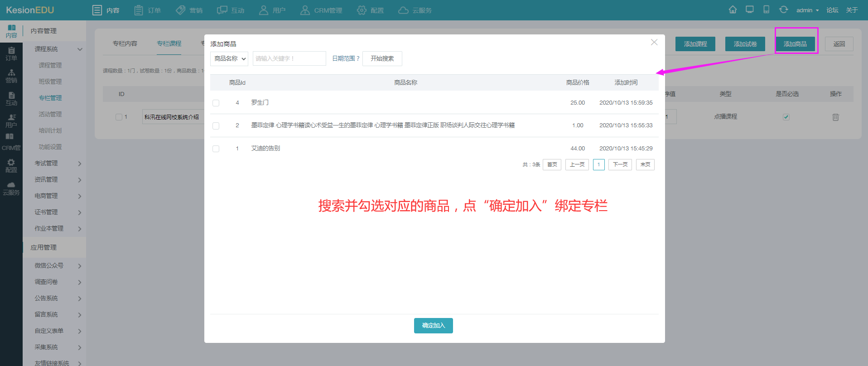868x366 pixels.
Task: Open the 配置 top menu
Action: coord(370,10)
